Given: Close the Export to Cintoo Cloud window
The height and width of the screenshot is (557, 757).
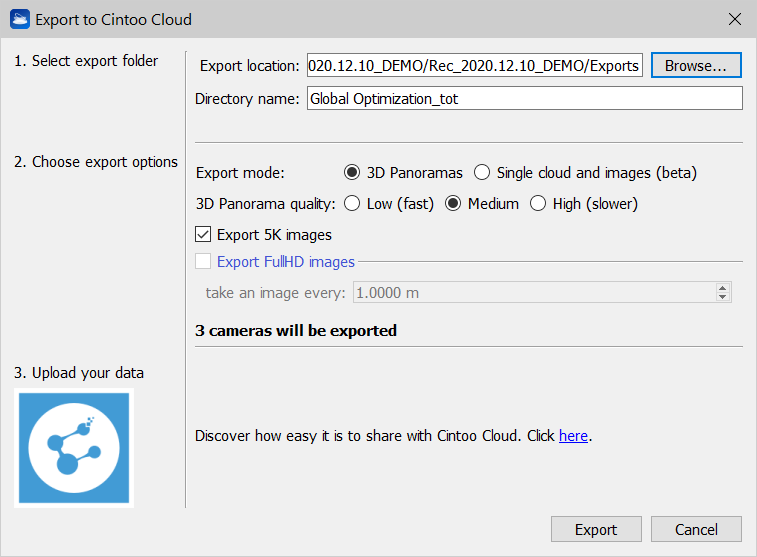Looking at the screenshot, I should [x=734, y=19].
